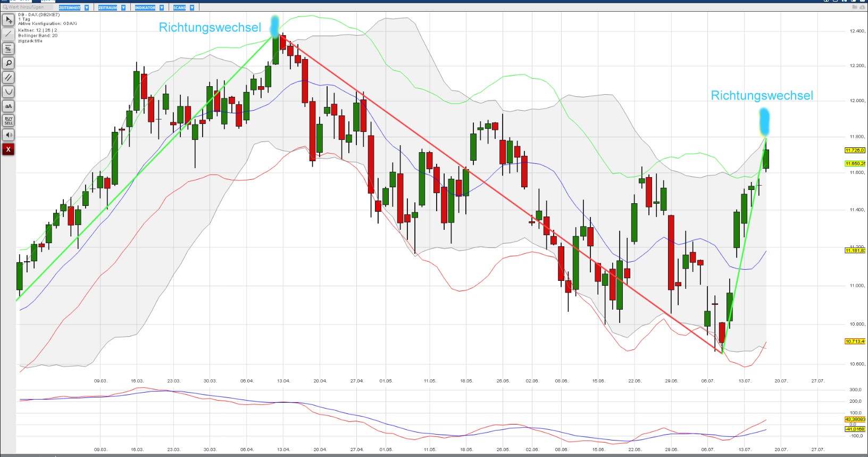Select the percent retracement tool
868x457 pixels.
pos(9,49)
